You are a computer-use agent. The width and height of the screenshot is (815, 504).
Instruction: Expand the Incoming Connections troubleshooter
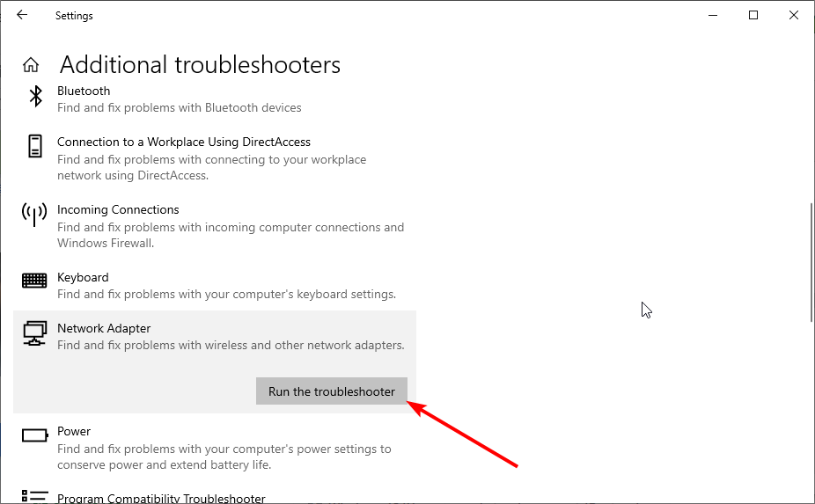215,226
